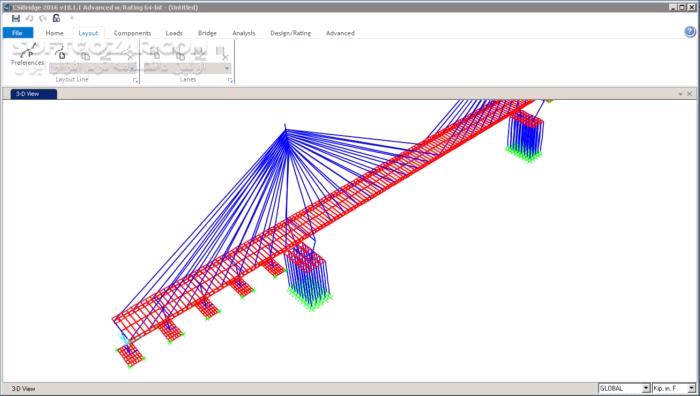The height and width of the screenshot is (396, 700).
Task: Delete the lane using X icon
Action: [x=225, y=57]
